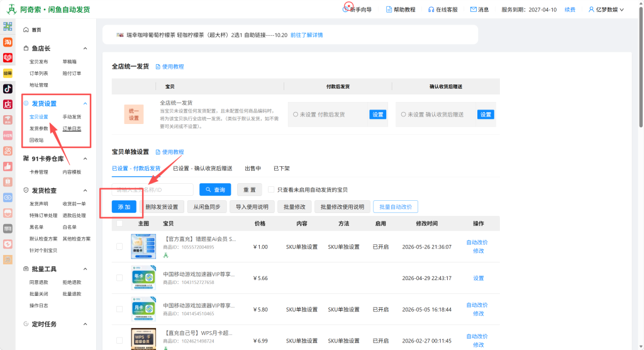Select the red heart Pinduoduo platform icon

coord(8,57)
